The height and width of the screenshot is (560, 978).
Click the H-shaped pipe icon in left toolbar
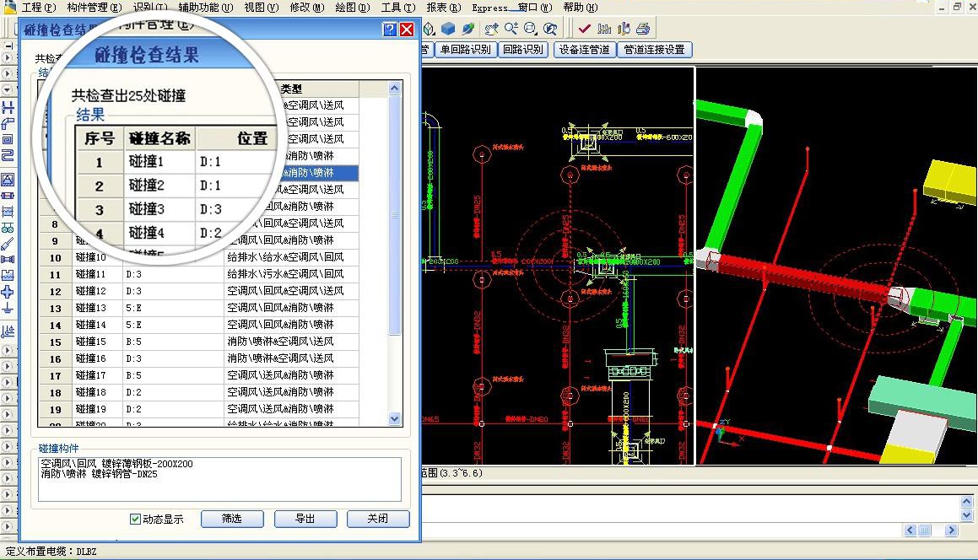coord(8,107)
